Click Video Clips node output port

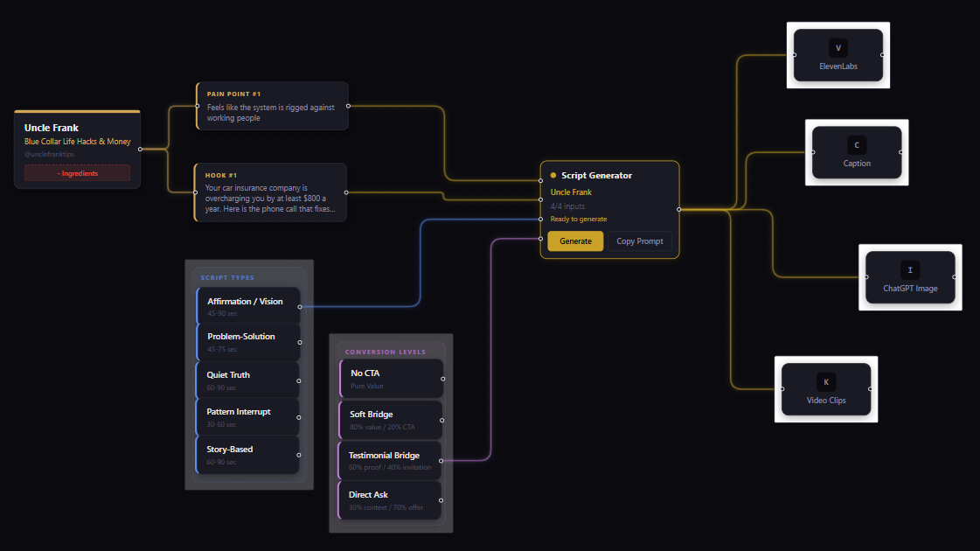click(x=870, y=389)
